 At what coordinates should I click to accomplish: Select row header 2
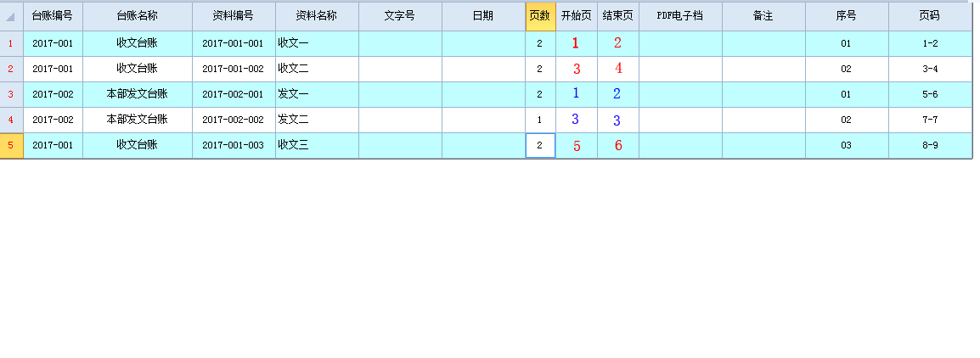[x=11, y=70]
